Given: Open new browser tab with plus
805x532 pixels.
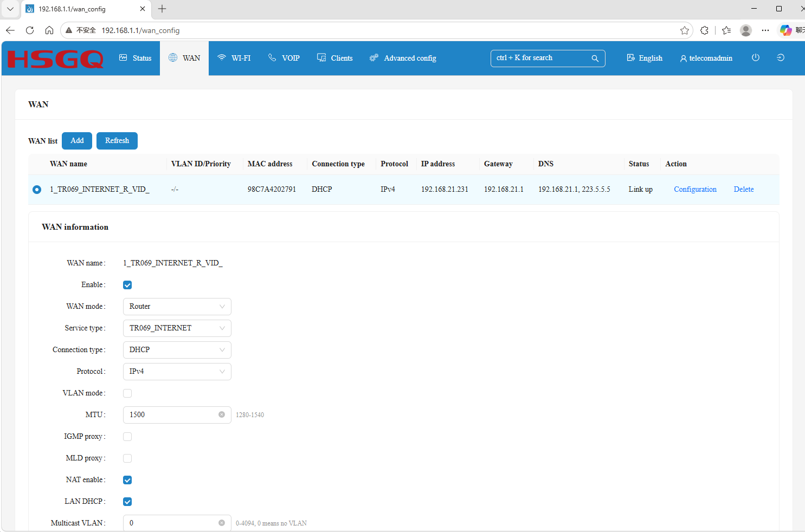Looking at the screenshot, I should tap(162, 9).
